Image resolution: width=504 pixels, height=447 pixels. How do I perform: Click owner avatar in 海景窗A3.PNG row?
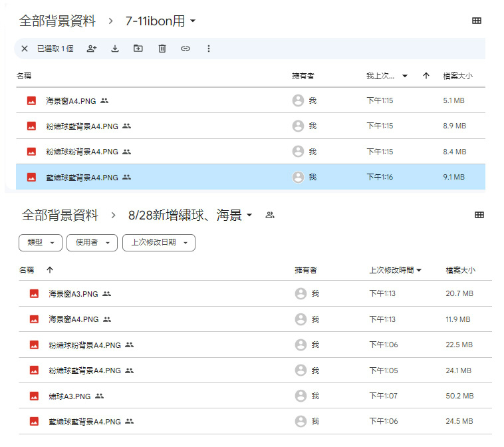[x=301, y=293]
